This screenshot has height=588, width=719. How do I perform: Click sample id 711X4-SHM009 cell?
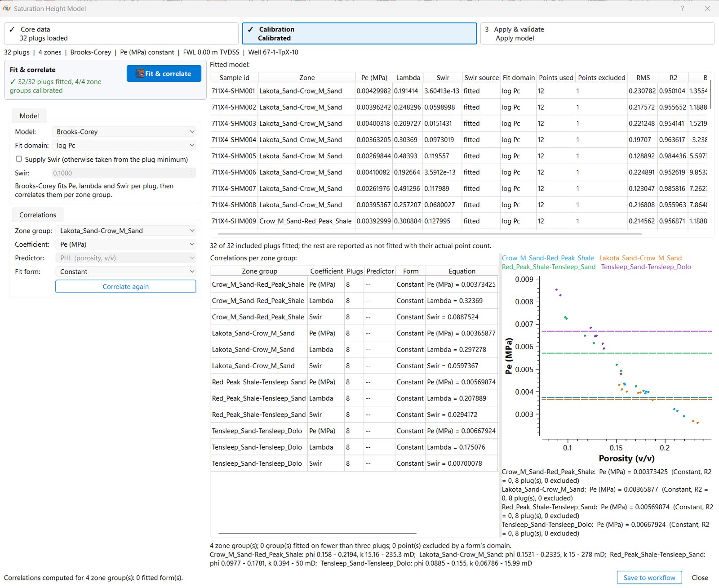coord(234,221)
